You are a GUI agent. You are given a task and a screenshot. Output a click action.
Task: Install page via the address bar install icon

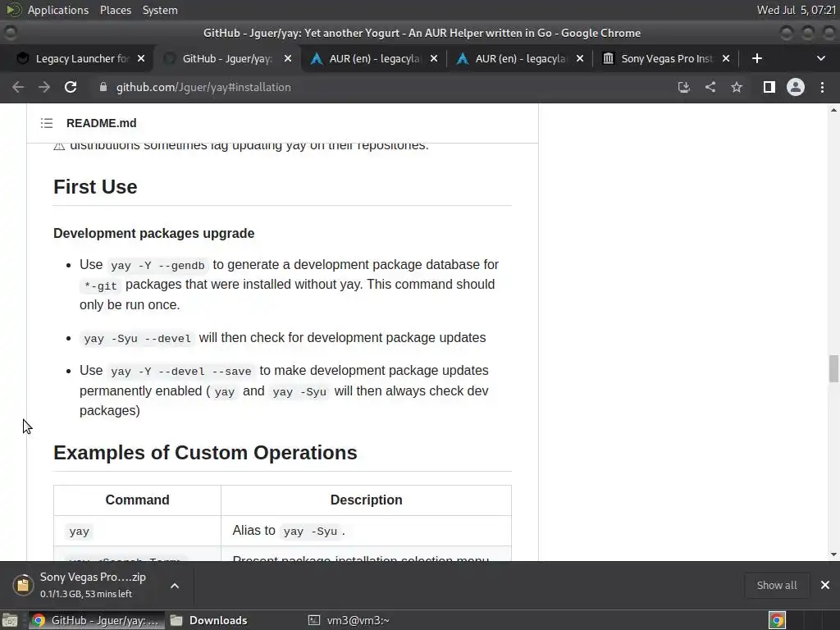click(683, 87)
